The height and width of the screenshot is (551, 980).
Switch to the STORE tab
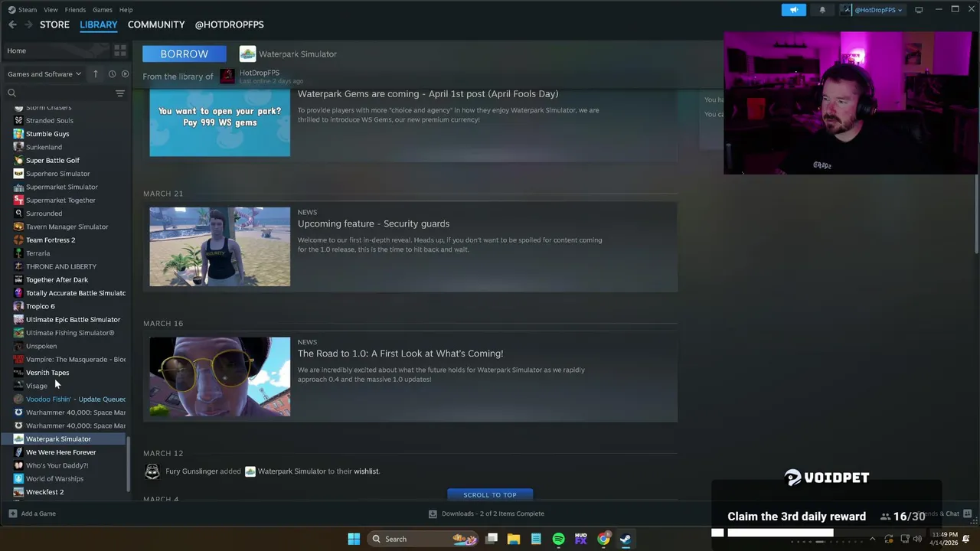click(54, 24)
